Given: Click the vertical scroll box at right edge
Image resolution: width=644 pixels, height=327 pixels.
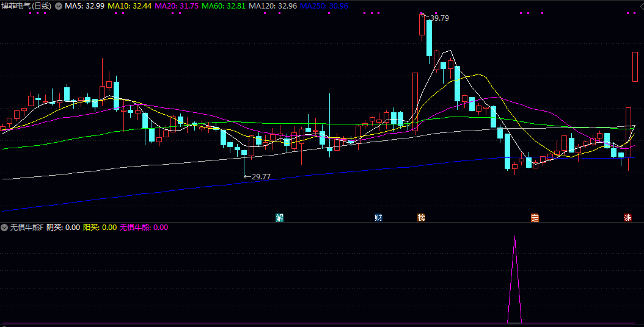Looking at the screenshot, I should click(x=635, y=67).
